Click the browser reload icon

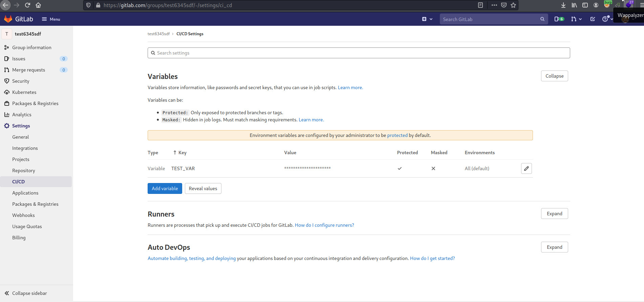click(27, 5)
